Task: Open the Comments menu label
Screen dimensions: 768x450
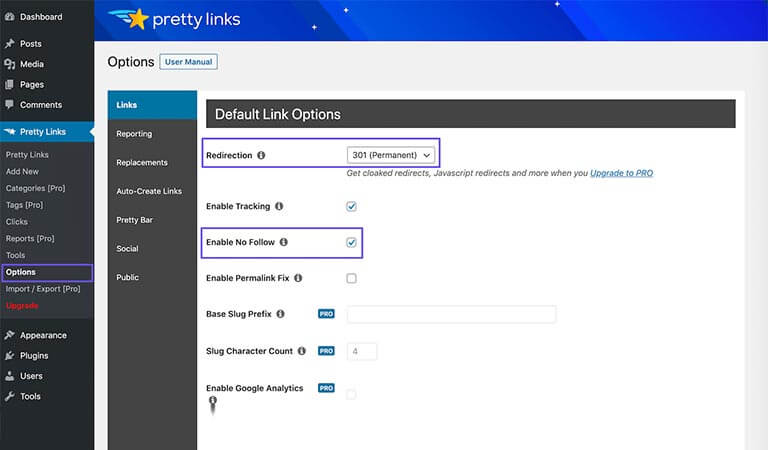Action: coord(41,105)
